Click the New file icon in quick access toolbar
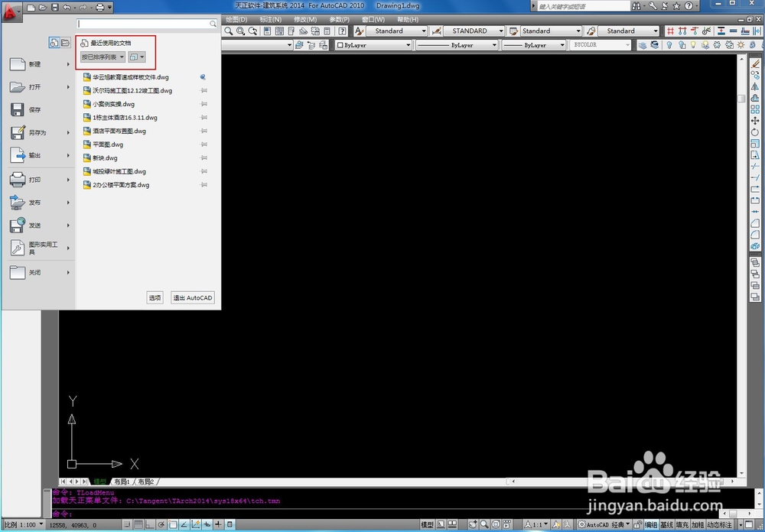 [31, 8]
